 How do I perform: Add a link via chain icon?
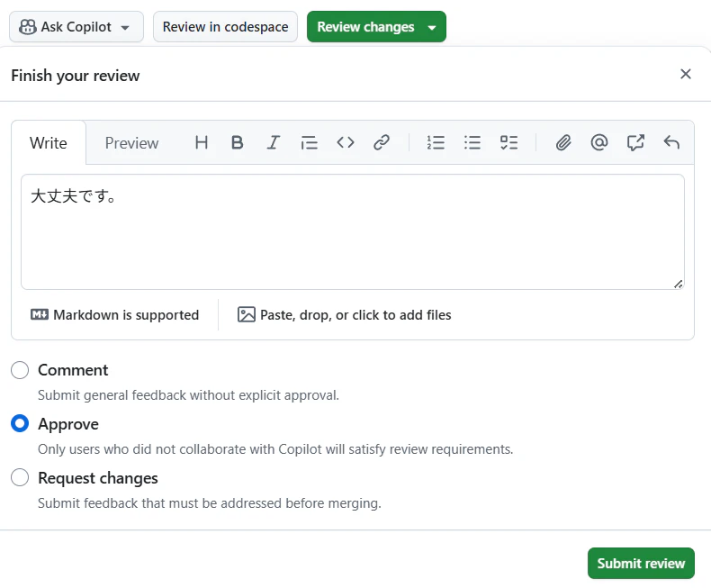pos(382,143)
